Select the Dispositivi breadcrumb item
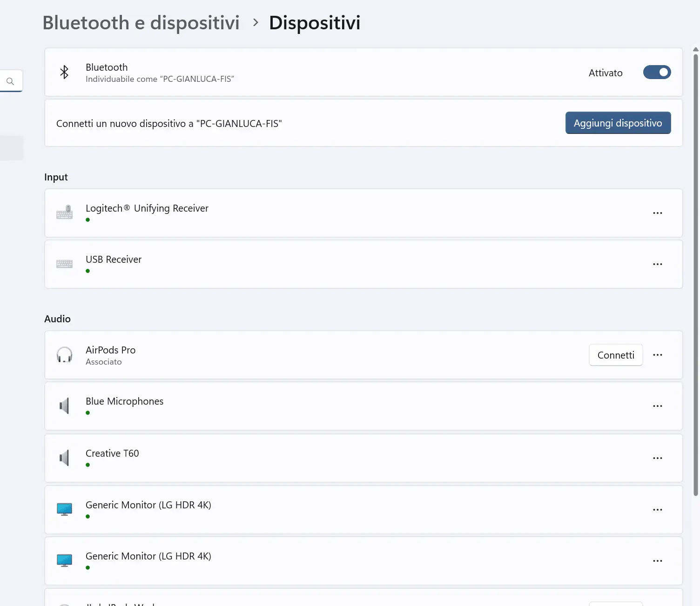The image size is (700, 606). tap(315, 22)
